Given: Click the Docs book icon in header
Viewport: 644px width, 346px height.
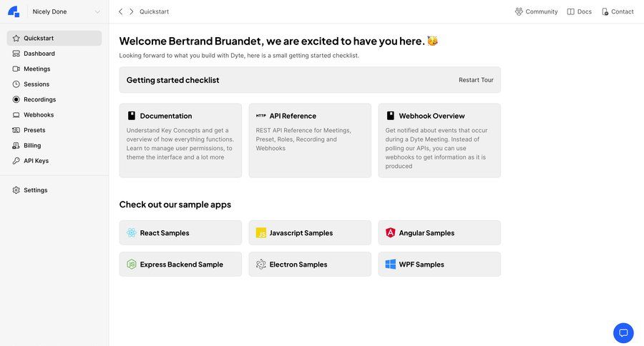Looking at the screenshot, I should pyautogui.click(x=571, y=11).
